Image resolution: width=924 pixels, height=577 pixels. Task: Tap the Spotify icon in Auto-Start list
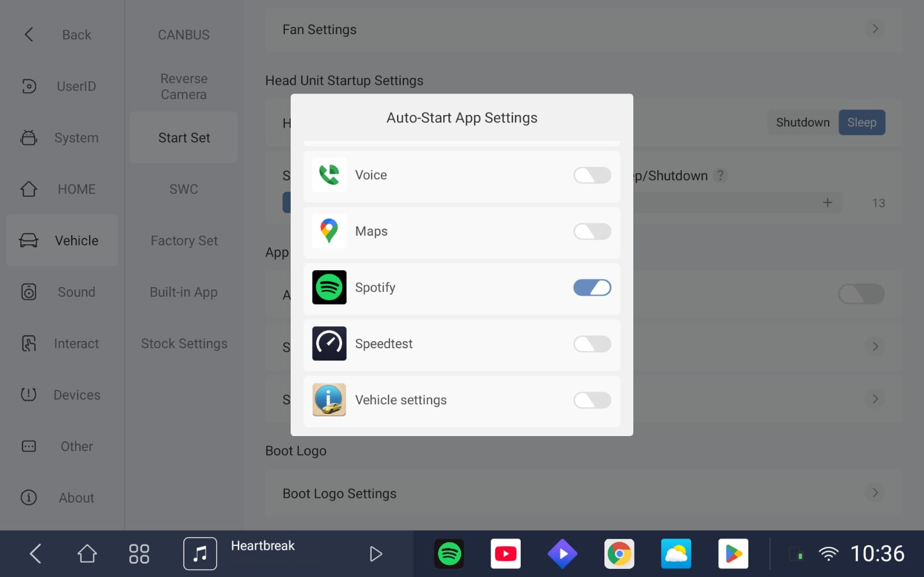click(329, 287)
